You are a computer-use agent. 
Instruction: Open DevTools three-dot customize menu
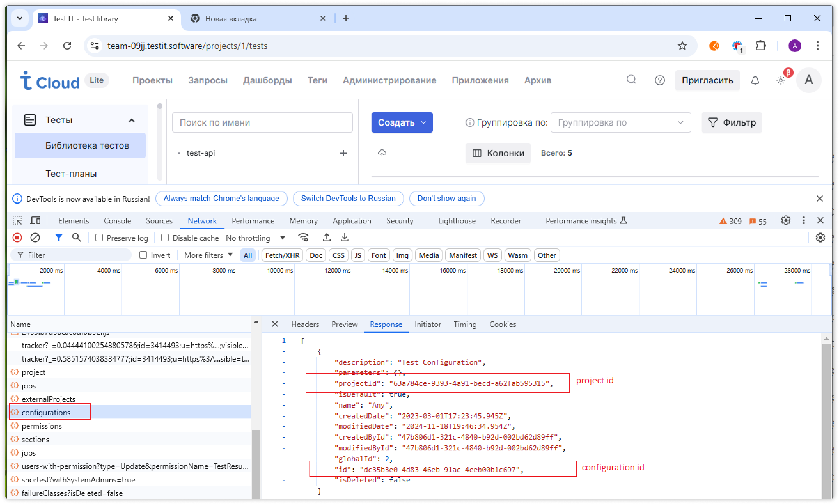(804, 221)
